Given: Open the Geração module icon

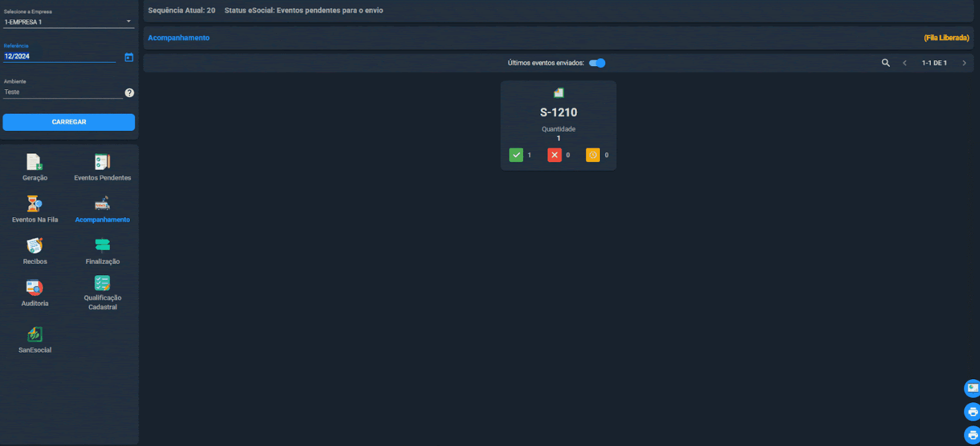Looking at the screenshot, I should tap(34, 162).
